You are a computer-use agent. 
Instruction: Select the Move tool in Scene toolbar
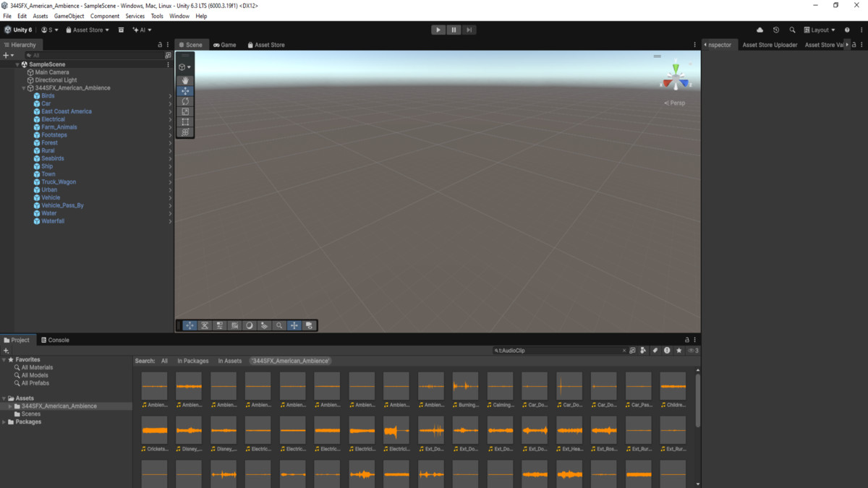click(x=185, y=91)
